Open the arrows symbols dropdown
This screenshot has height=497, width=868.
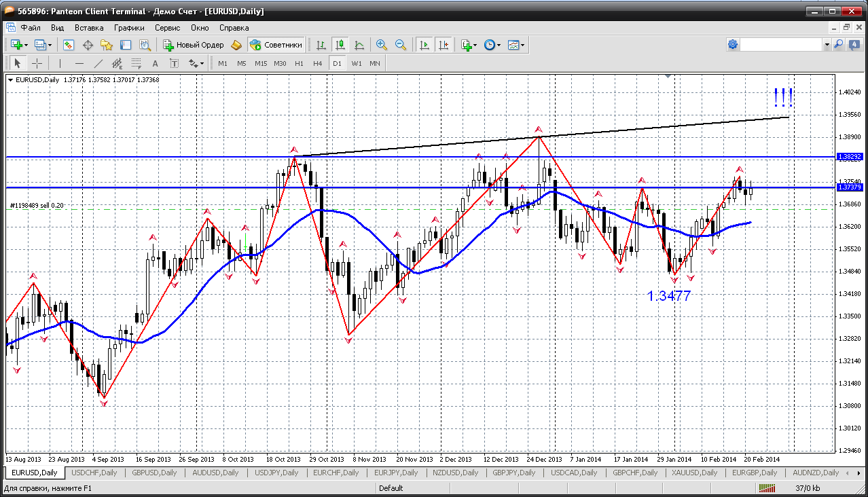point(196,63)
